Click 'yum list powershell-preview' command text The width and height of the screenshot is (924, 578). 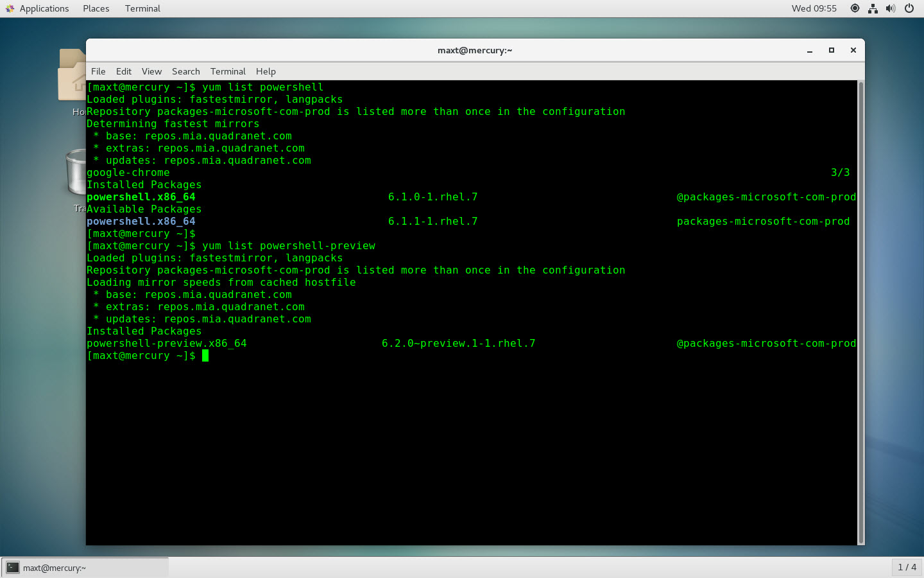[x=289, y=246]
